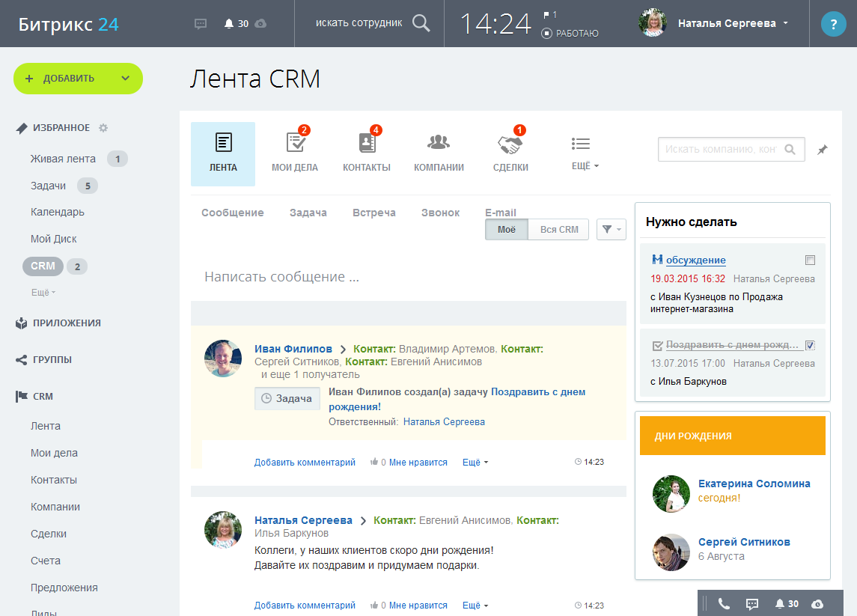Image resolution: width=857 pixels, height=616 pixels.
Task: Click the help question mark icon
Action: pyautogui.click(x=833, y=24)
